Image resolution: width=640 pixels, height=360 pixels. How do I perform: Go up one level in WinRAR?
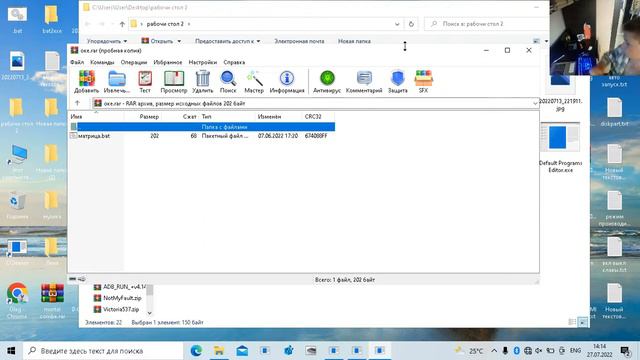tap(78, 103)
